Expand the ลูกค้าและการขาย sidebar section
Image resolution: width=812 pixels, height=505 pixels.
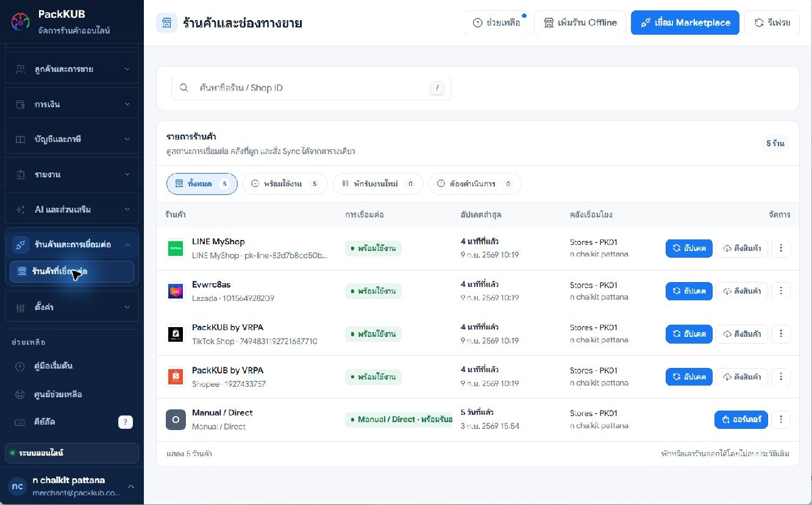(72, 69)
